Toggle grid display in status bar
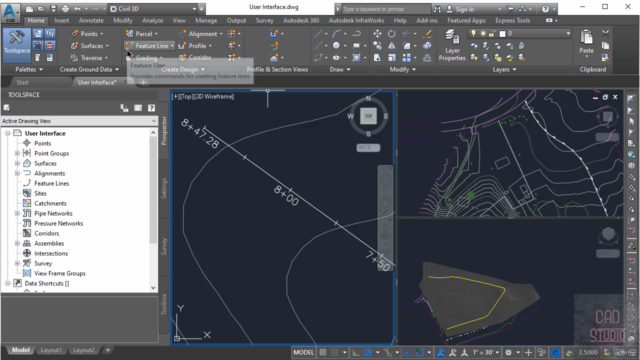The image size is (640, 360). (x=323, y=352)
